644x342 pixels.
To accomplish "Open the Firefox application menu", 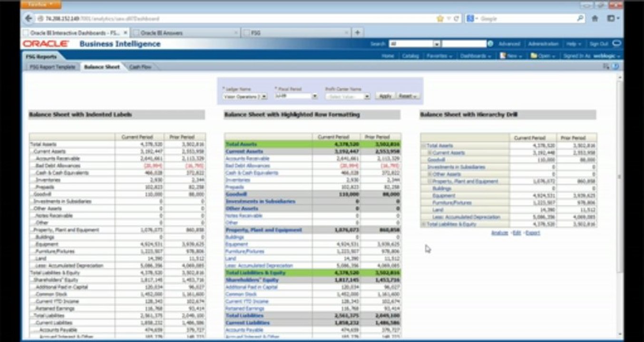I will click(x=41, y=4).
